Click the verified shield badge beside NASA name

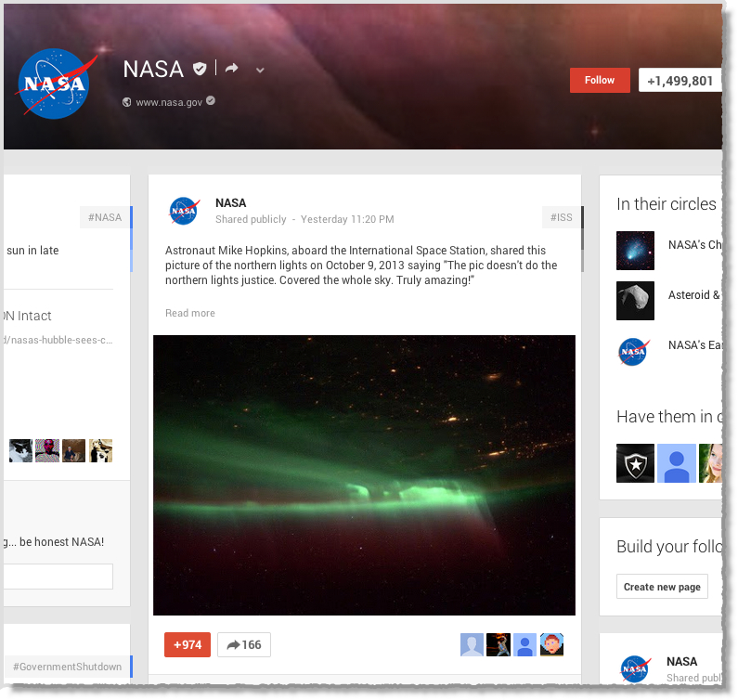tap(200, 70)
